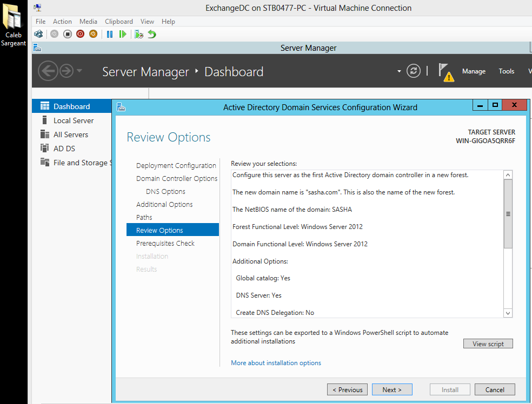532x404 pixels.
Task: Turn off the VM using stop icon
Action: [x=68, y=34]
